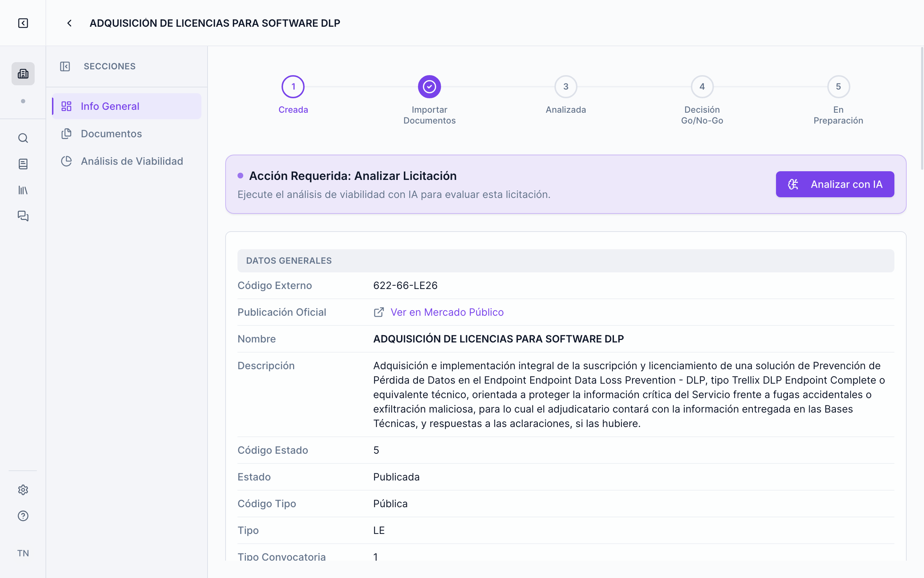The width and height of the screenshot is (924, 578).
Task: Open the search magnifier icon in sidebar
Action: coord(23,138)
